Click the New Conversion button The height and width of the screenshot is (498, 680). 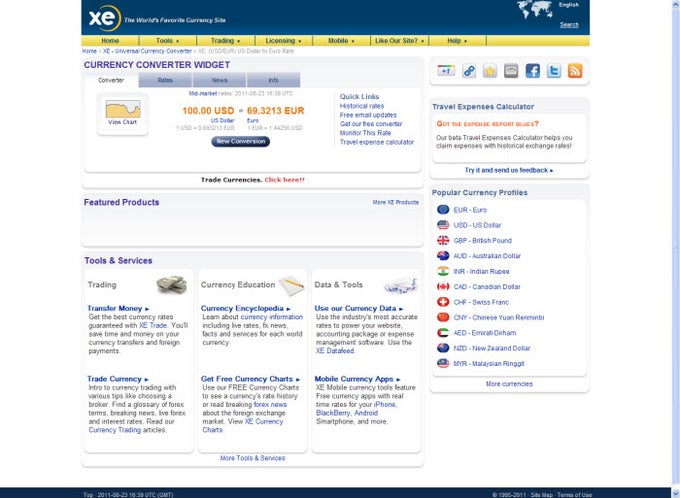pyautogui.click(x=241, y=141)
